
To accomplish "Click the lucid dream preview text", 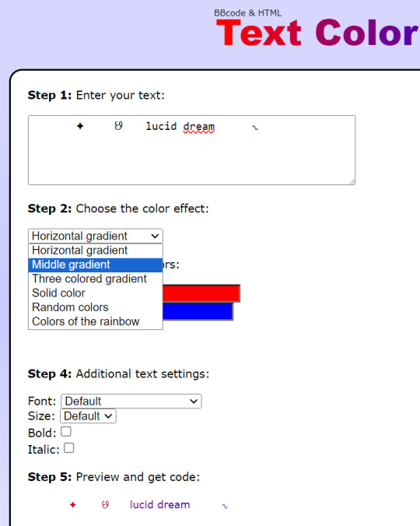I will click(160, 504).
